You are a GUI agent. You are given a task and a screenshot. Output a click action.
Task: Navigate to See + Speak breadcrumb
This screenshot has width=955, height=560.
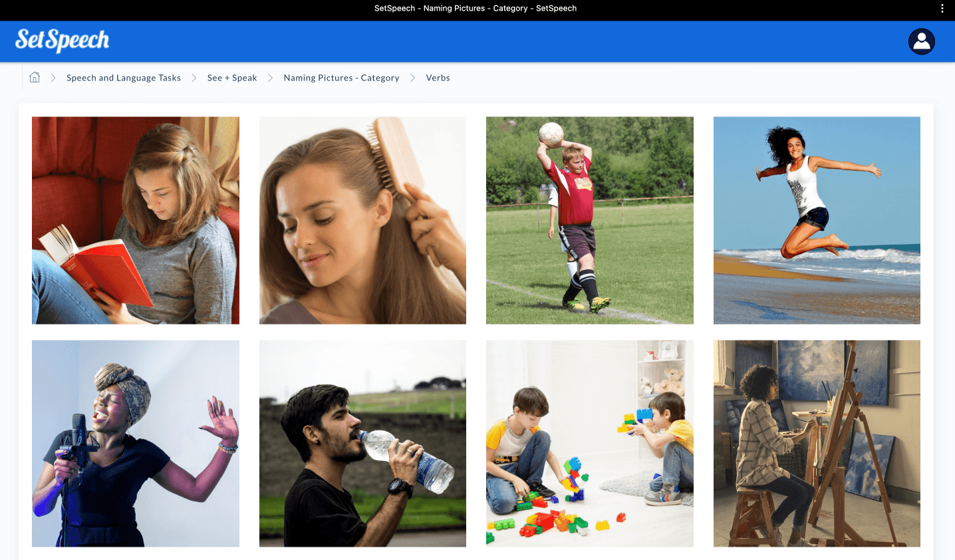point(232,78)
